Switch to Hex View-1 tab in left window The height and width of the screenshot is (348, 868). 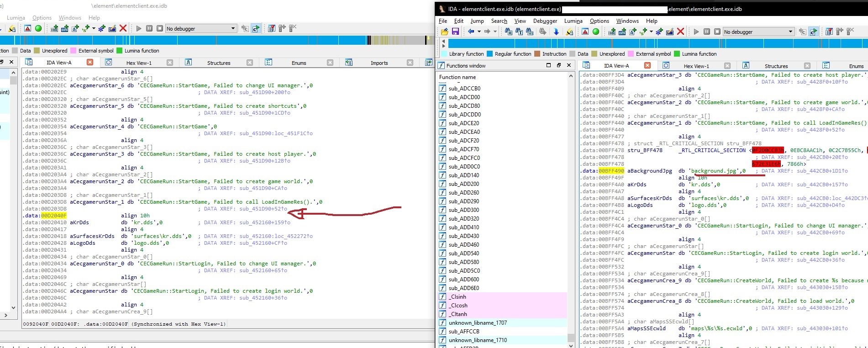139,63
